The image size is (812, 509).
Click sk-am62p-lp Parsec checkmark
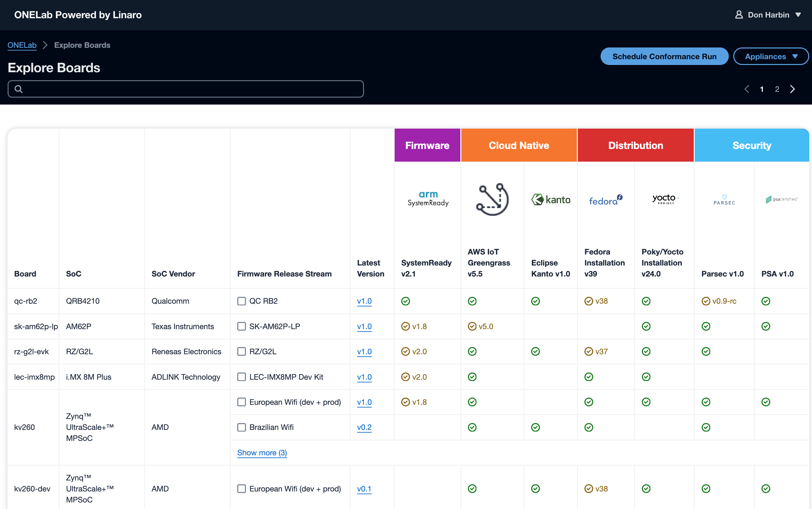click(706, 326)
